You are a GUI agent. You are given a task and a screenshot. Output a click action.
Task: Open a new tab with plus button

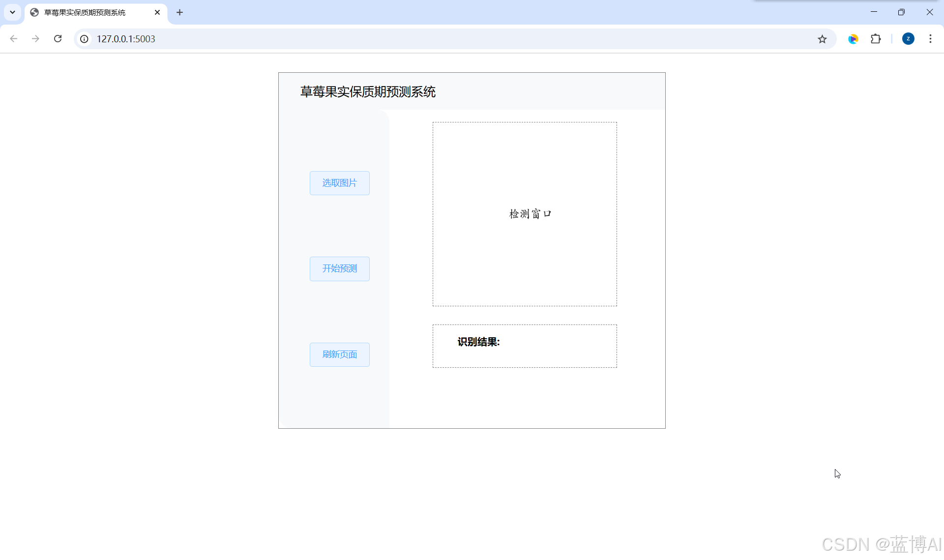point(179,12)
